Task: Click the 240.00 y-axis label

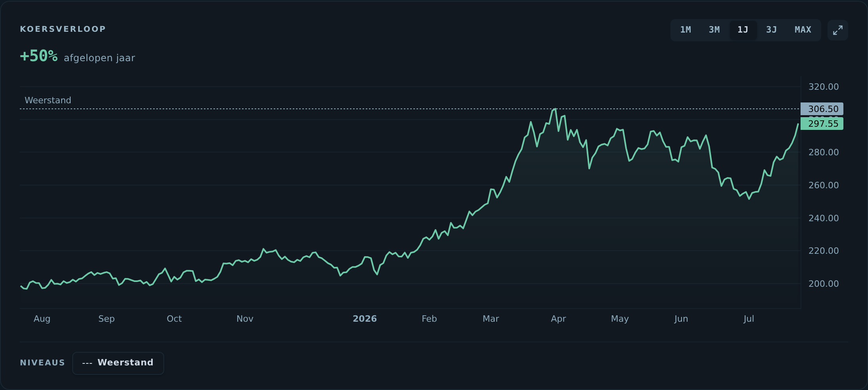Action: click(824, 218)
